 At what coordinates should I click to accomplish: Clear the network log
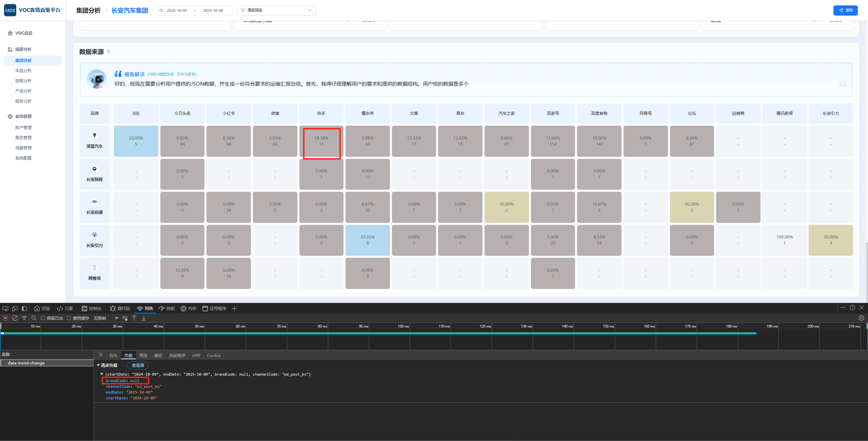point(15,318)
